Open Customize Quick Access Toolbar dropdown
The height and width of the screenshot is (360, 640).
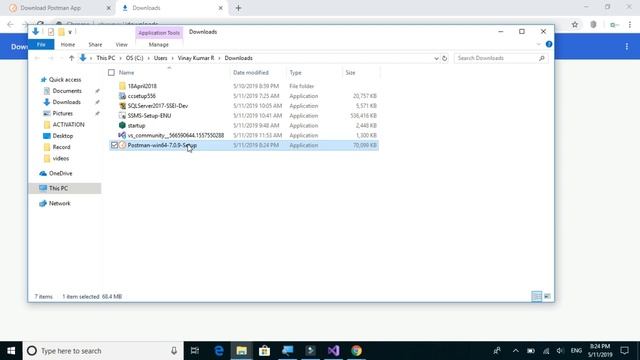pyautogui.click(x=70, y=32)
